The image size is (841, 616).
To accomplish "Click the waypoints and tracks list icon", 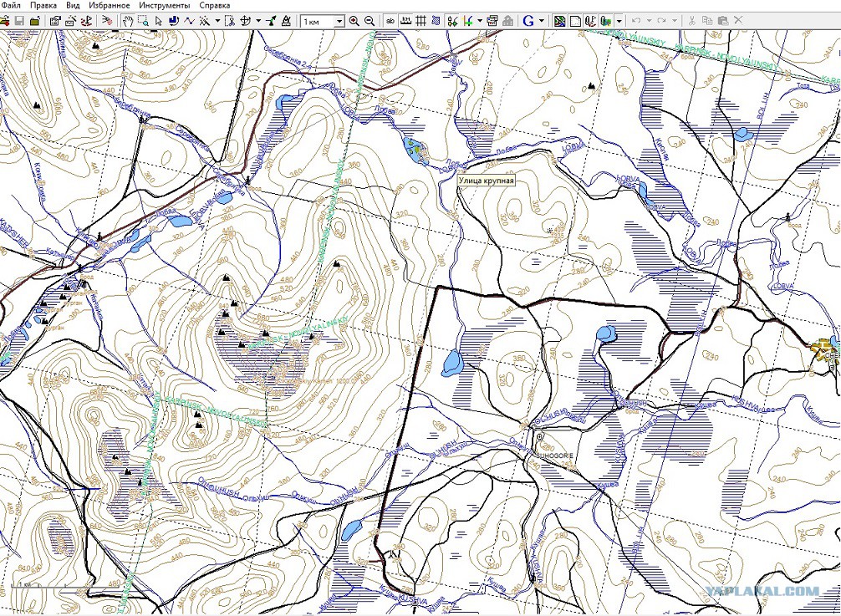I will (x=70, y=21).
